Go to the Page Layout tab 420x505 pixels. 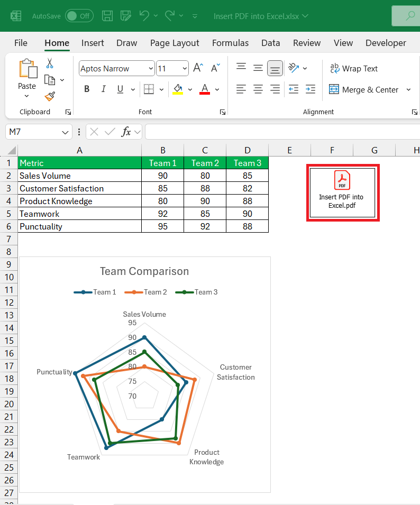(175, 43)
